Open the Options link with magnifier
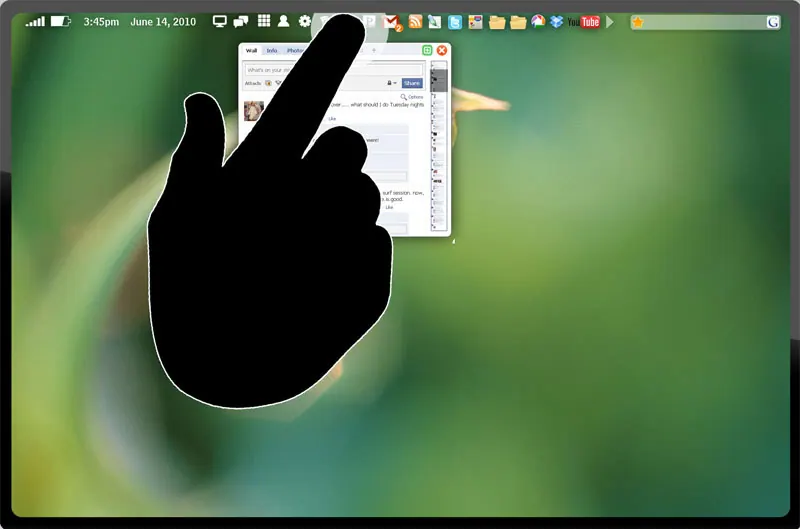This screenshot has width=800, height=529. 412,97
